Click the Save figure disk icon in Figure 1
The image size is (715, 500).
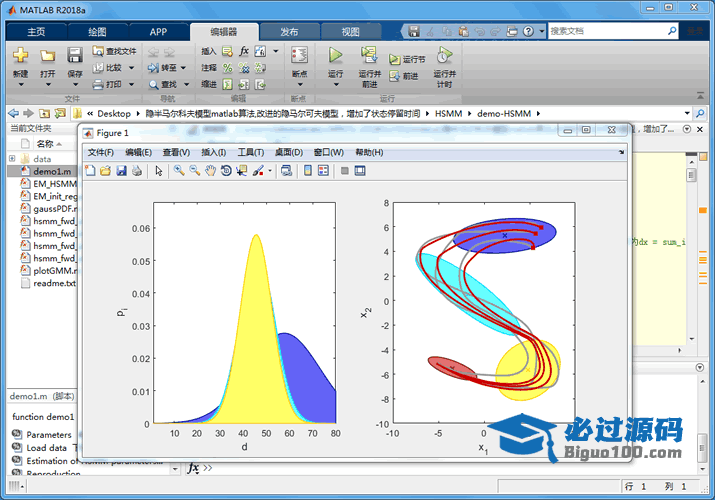coord(121,170)
